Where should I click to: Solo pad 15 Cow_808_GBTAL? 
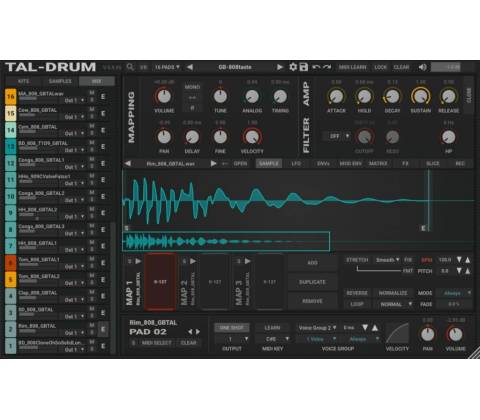[92, 117]
